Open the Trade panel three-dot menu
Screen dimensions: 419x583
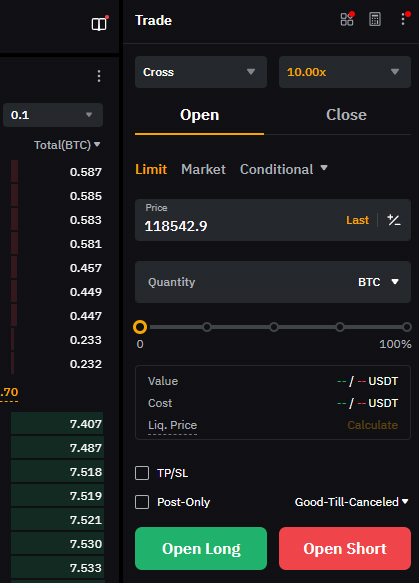click(403, 19)
